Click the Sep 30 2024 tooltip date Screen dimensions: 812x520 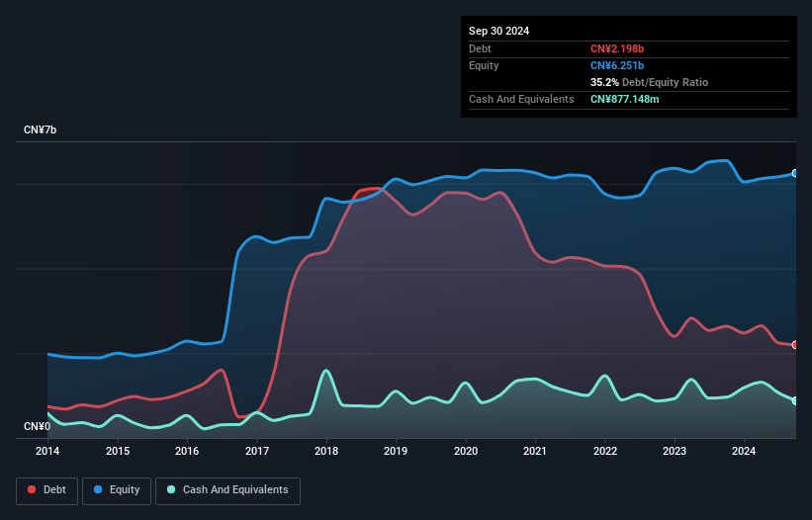tap(498, 31)
